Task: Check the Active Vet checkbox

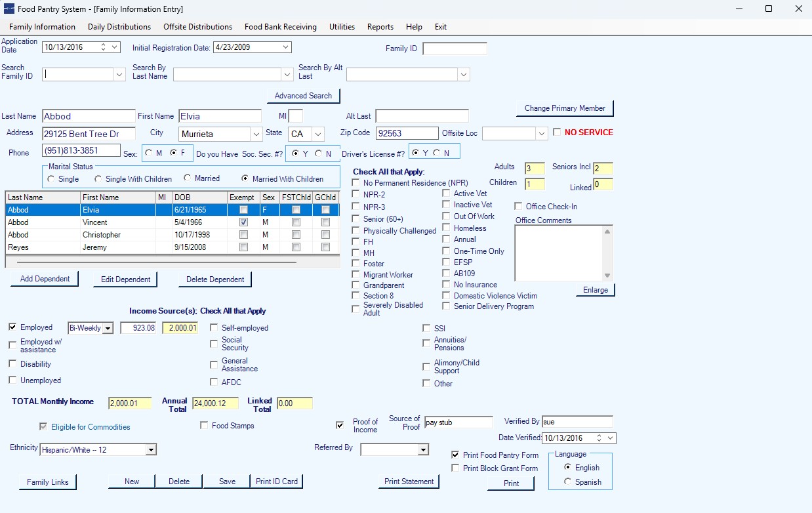Action: coord(446,194)
